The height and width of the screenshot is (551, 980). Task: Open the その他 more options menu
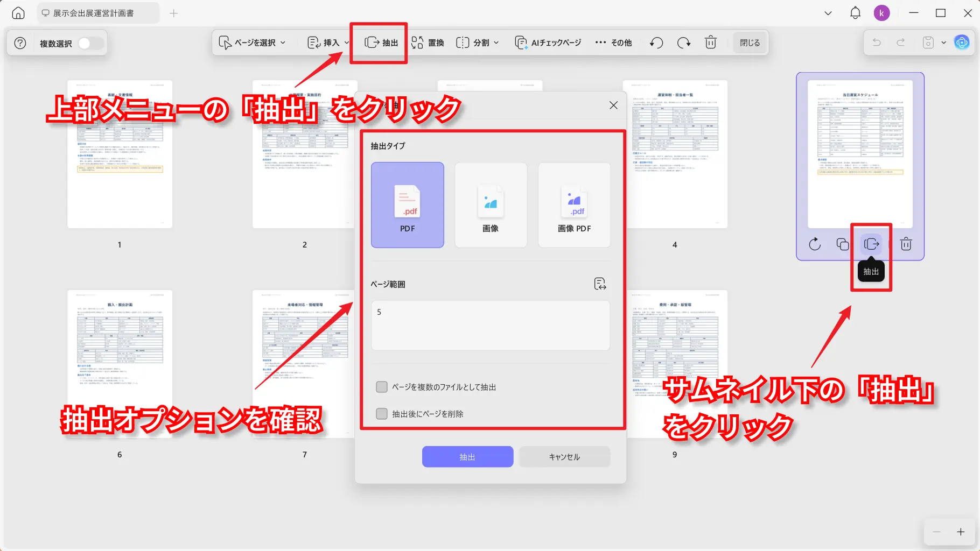point(613,43)
